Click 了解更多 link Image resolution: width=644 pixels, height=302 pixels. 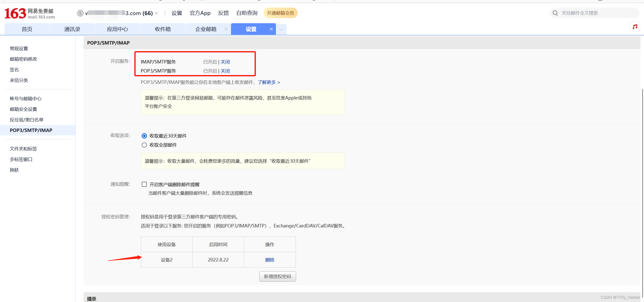(x=269, y=82)
